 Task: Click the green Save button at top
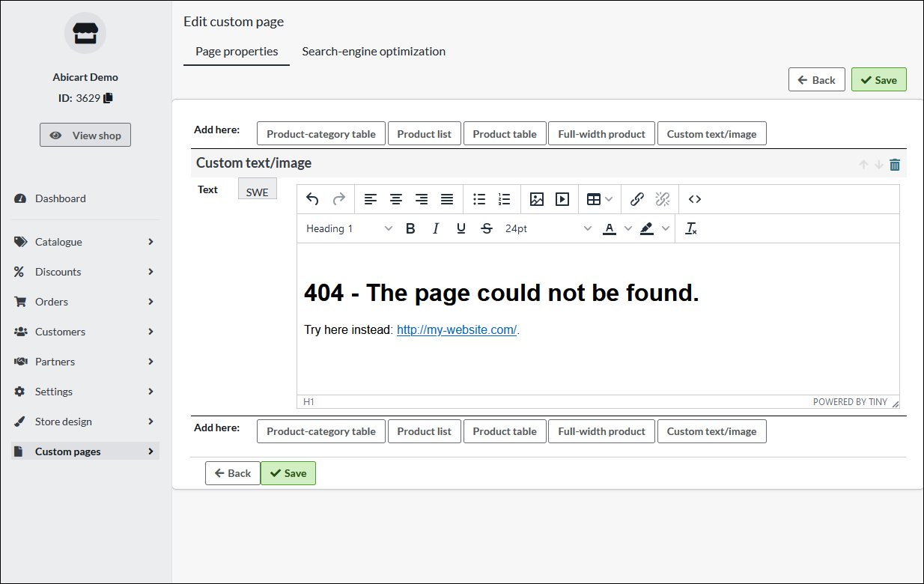pos(878,80)
